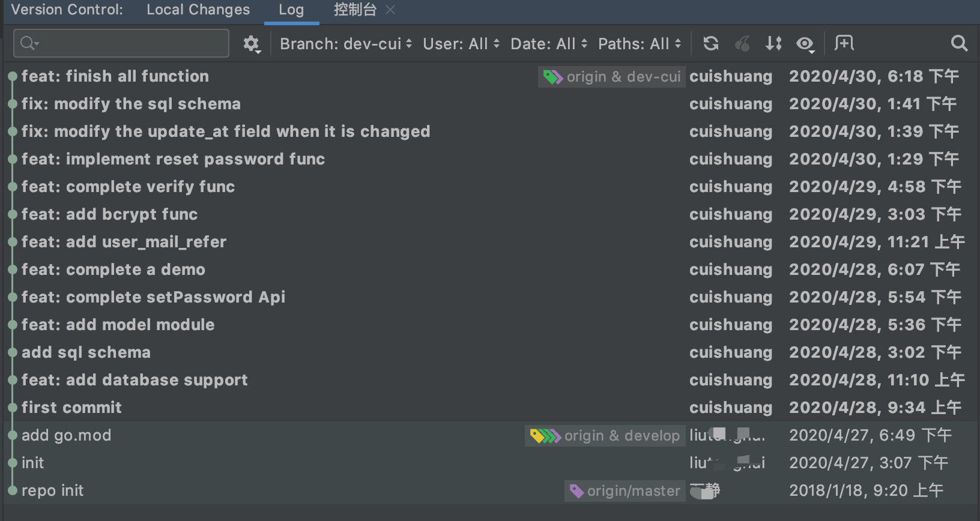This screenshot has height=521, width=980.
Task: Open the Date: All filter dropdown
Action: tap(548, 44)
